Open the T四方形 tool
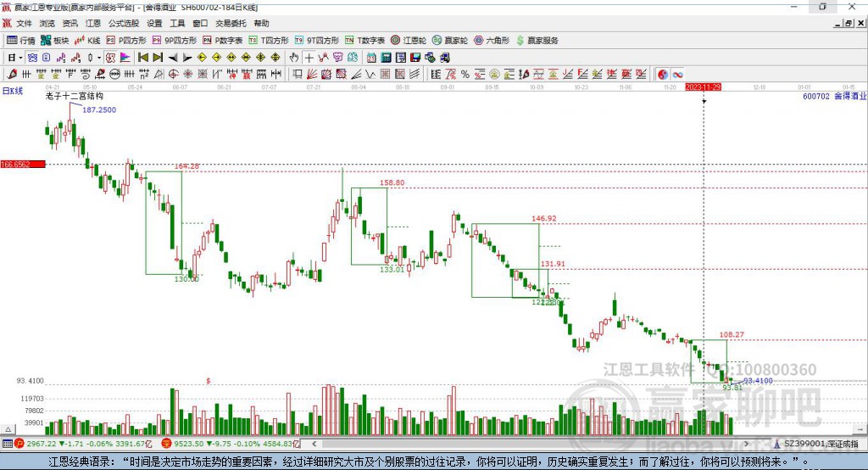 269,41
